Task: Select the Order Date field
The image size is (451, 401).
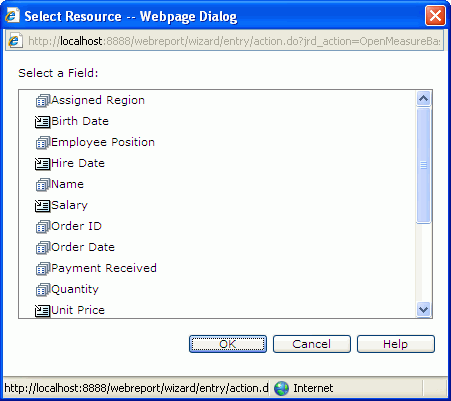Action: click(x=83, y=247)
